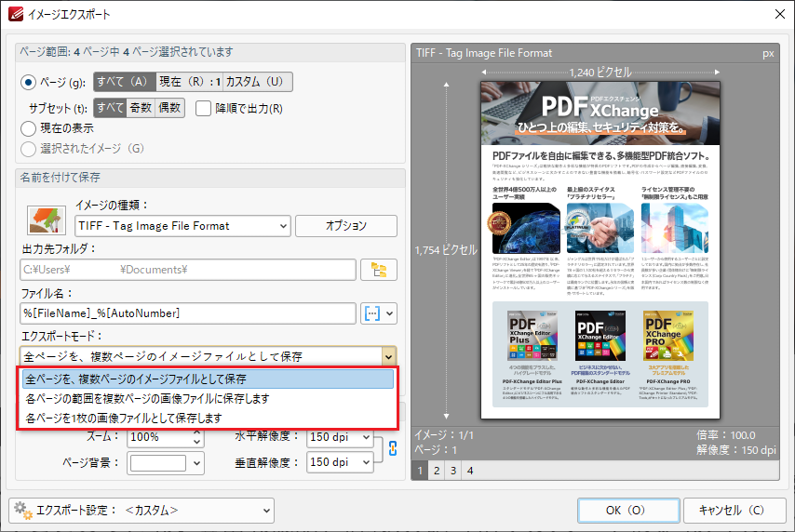Viewport: 795px width, 532px height.
Task: Select the ページ (g) radio button
Action: [x=28, y=82]
